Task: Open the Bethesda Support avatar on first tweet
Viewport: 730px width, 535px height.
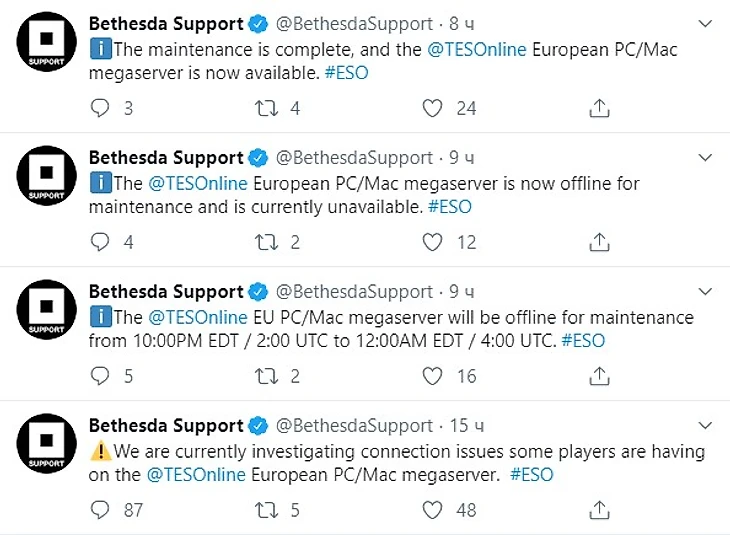Action: [x=47, y=46]
